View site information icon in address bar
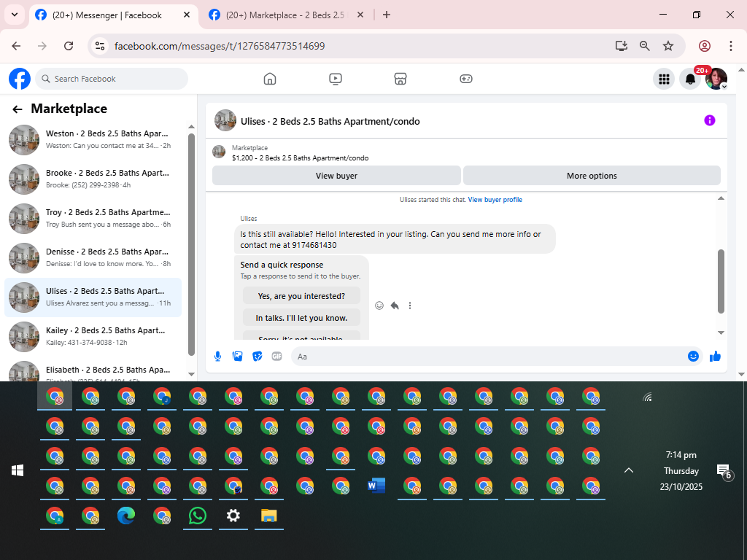 pos(99,46)
